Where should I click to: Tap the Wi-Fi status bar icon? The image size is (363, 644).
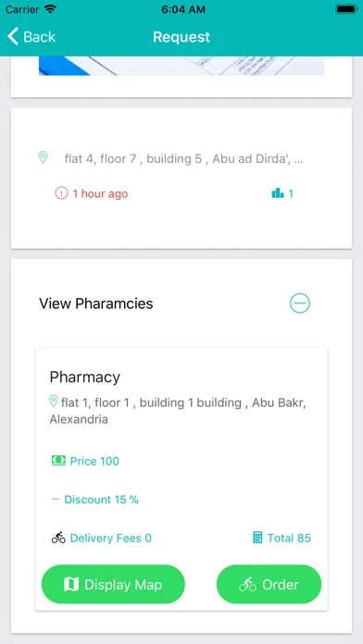click(x=51, y=9)
